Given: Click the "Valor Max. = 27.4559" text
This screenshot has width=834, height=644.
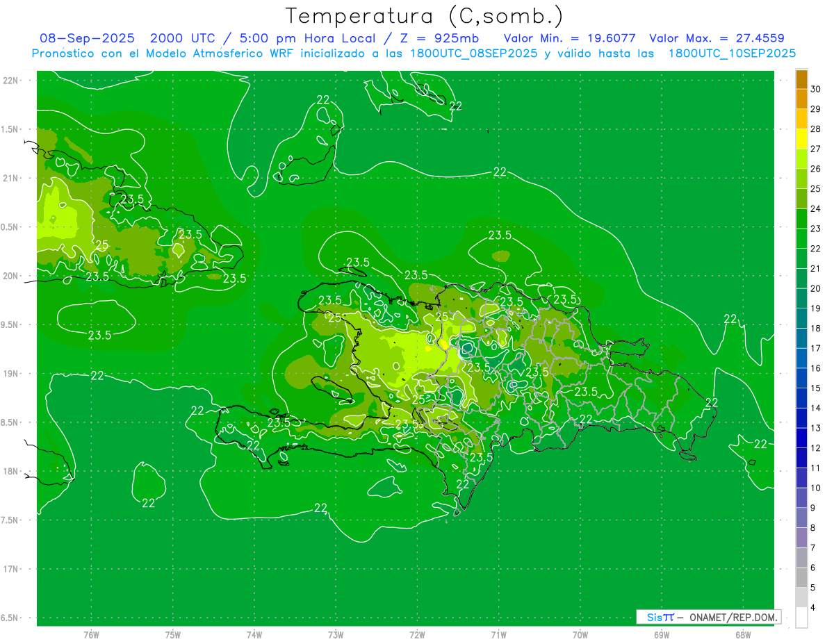Looking at the screenshot, I should (717, 38).
